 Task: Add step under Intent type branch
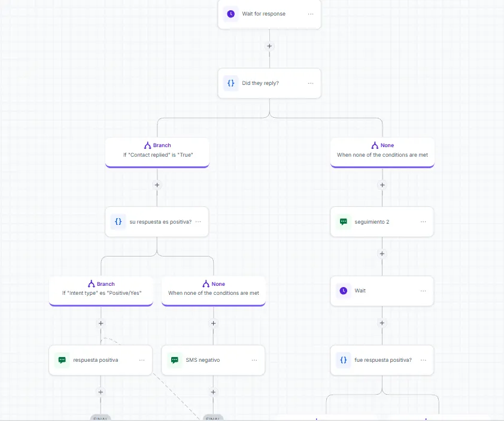tap(101, 323)
